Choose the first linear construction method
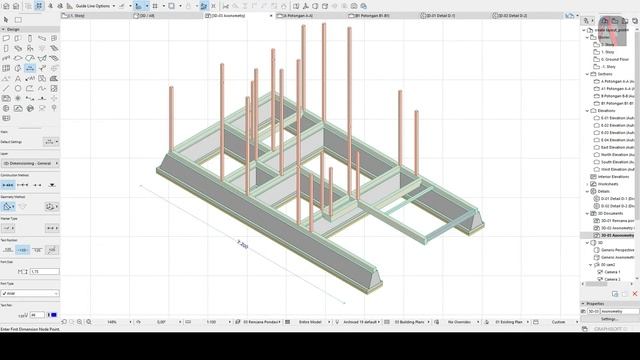Image resolution: width=640 pixels, height=360 pixels. click(8, 185)
